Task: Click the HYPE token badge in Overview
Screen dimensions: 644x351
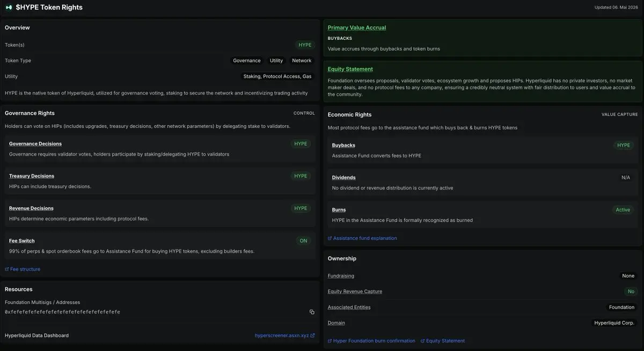Action: (305, 45)
